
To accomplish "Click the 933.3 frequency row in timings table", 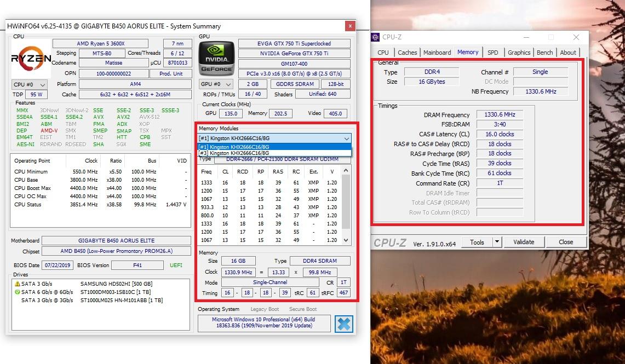I will (270, 207).
